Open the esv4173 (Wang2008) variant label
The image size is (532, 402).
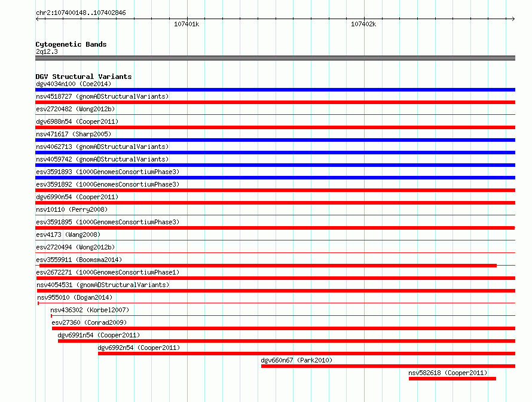(x=68, y=234)
